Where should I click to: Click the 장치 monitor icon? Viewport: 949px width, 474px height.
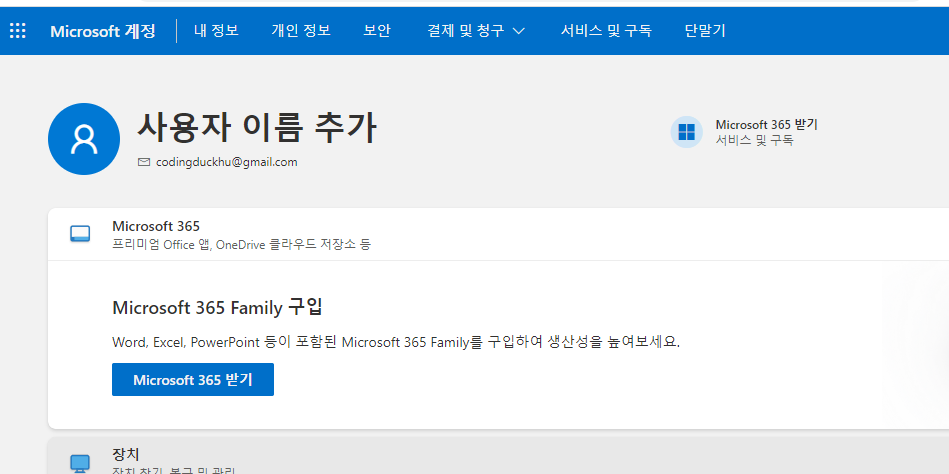click(x=80, y=464)
